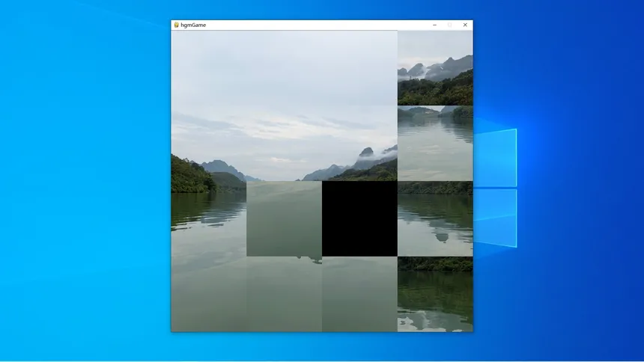
Task: Select the calm water tile with distant shoreline on top
Action: pos(435,144)
